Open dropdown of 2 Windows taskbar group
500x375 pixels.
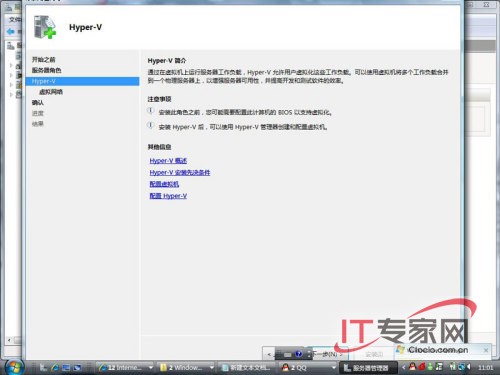pyautogui.click(x=211, y=367)
